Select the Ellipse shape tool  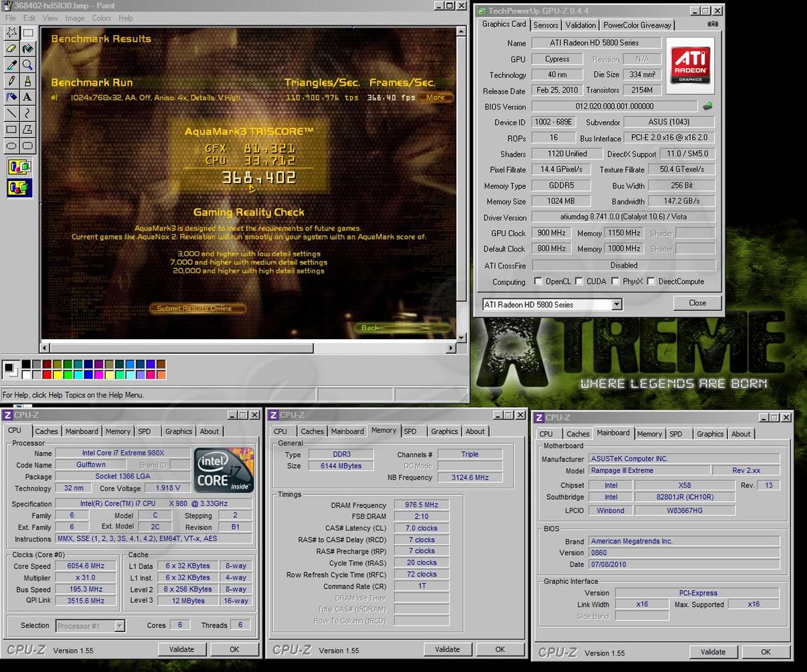[x=11, y=145]
